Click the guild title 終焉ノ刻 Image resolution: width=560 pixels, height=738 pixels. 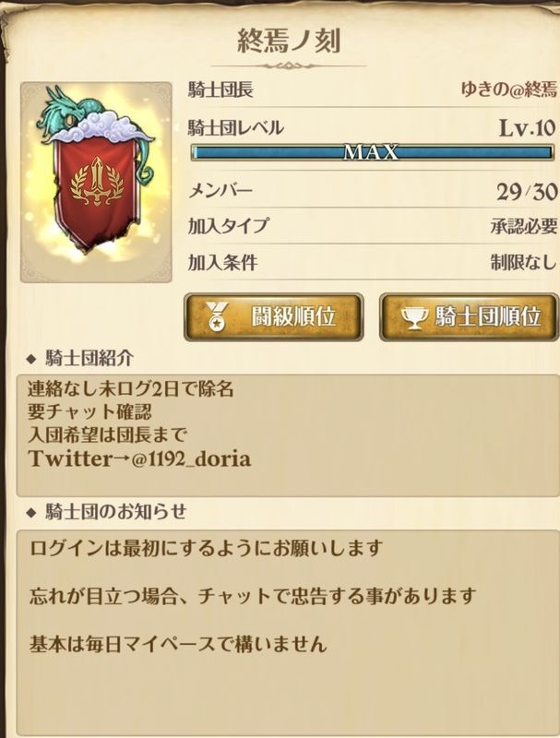(289, 41)
